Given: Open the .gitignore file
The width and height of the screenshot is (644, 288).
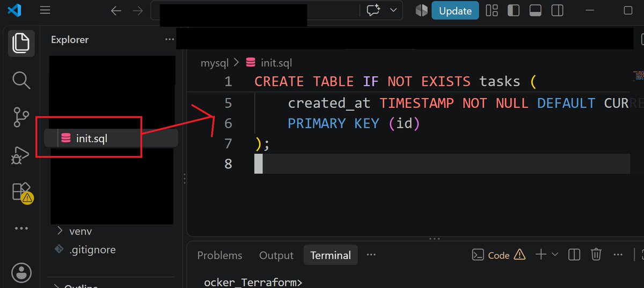Looking at the screenshot, I should click(86, 249).
